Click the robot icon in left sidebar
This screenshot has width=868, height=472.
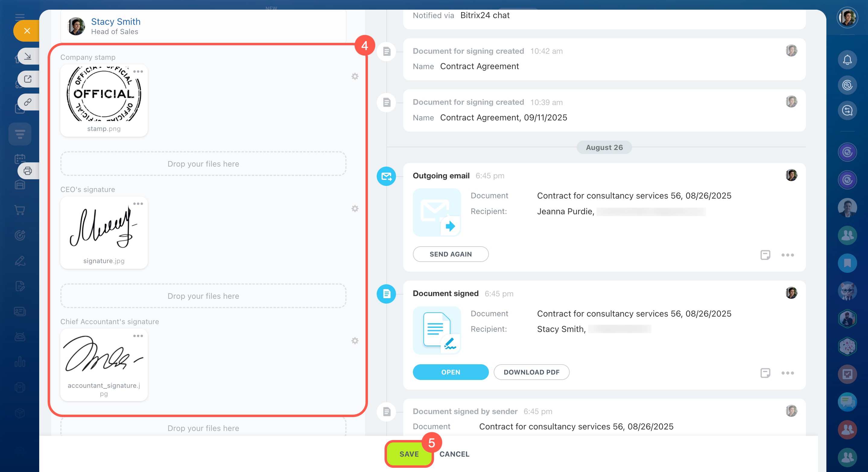pos(20,336)
